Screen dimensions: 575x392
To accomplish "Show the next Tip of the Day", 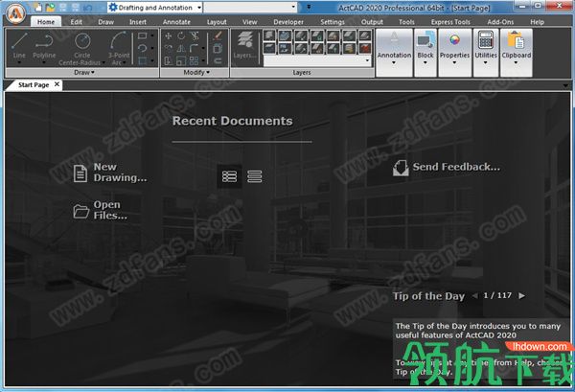I will coord(521,296).
